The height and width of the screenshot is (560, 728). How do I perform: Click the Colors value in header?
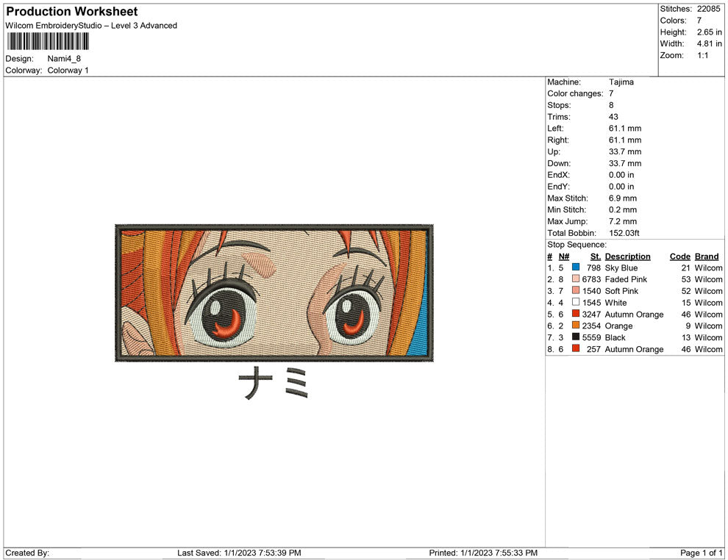(x=699, y=21)
